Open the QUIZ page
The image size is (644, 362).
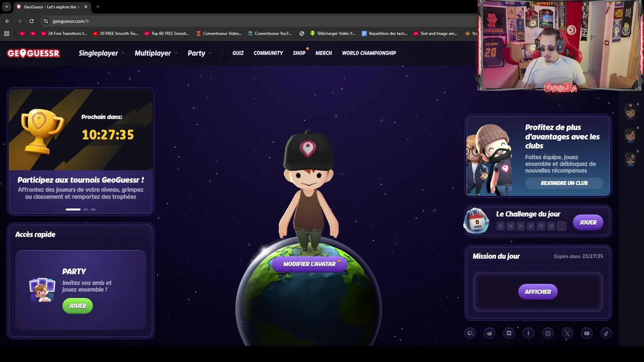click(x=238, y=53)
